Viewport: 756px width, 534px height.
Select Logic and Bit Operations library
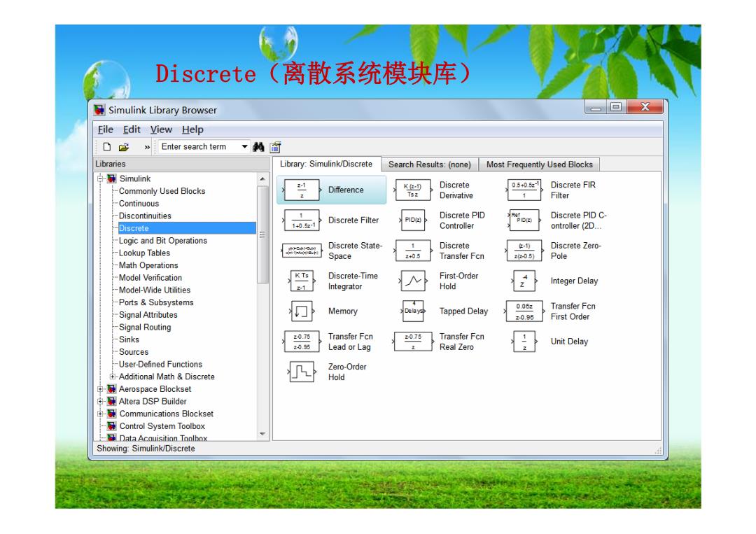pyautogui.click(x=163, y=241)
